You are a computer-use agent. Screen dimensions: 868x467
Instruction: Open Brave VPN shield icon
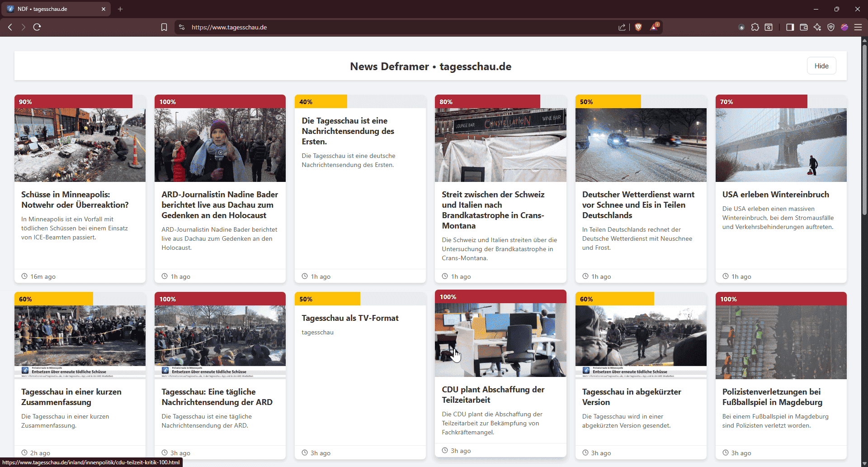tap(831, 27)
